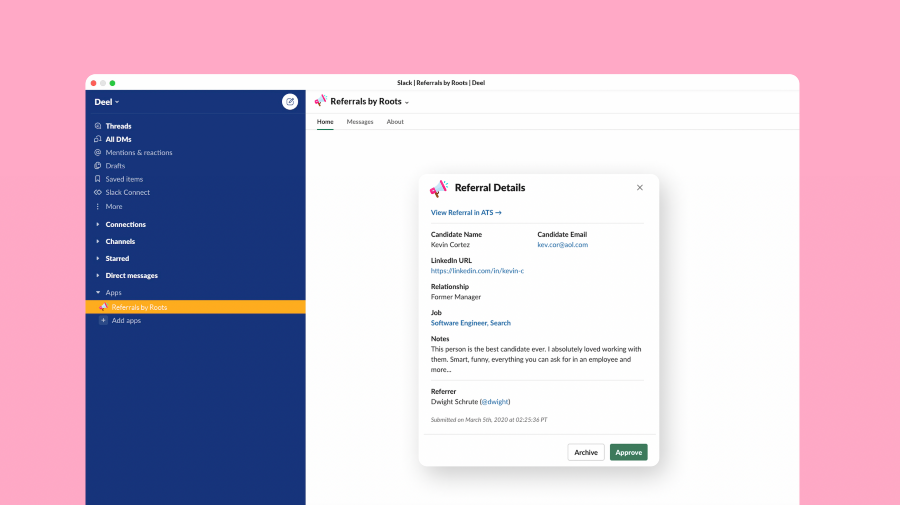Switch to the Home tab
The width and height of the screenshot is (900, 505).
click(x=325, y=122)
